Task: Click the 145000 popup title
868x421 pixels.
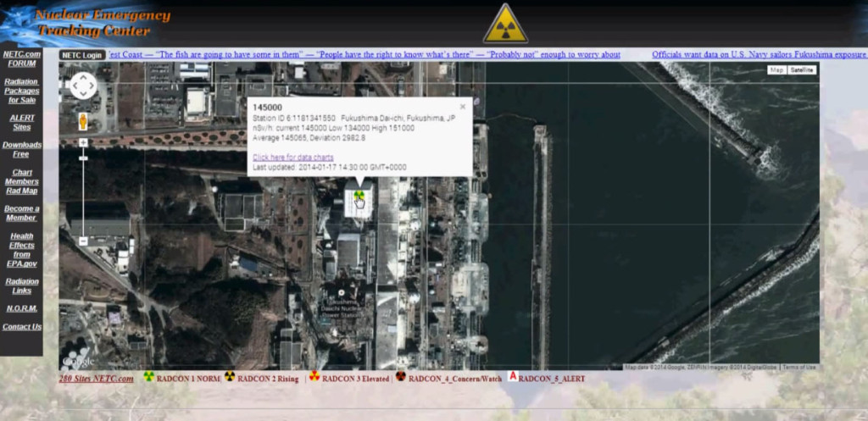Action: pyautogui.click(x=267, y=108)
